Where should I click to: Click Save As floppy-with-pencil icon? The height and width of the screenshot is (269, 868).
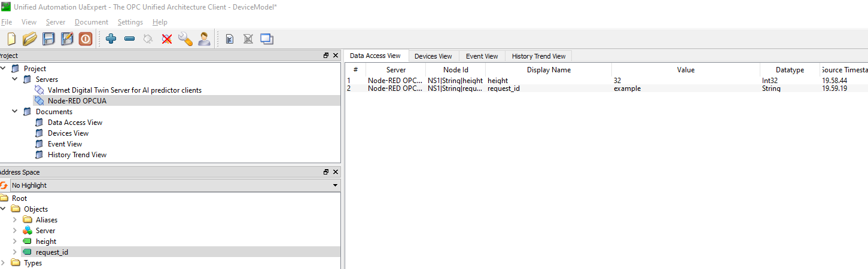pyautogui.click(x=67, y=39)
